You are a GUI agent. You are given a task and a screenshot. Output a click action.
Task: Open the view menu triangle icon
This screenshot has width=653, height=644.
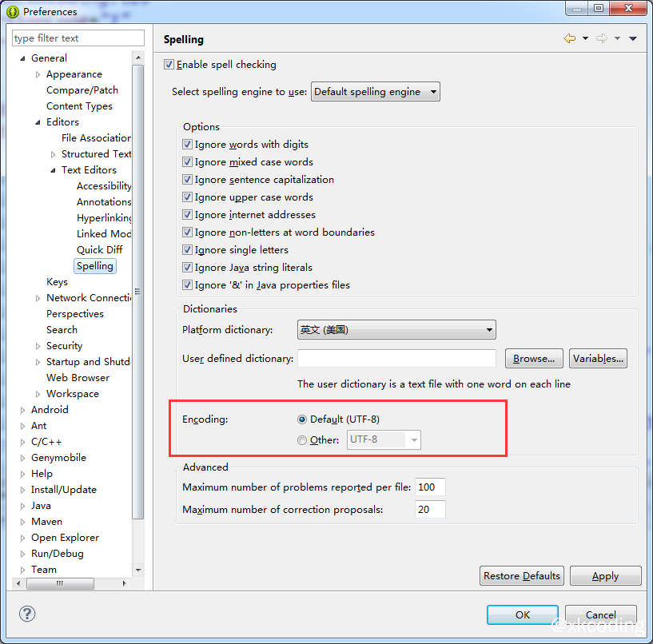pos(633,38)
